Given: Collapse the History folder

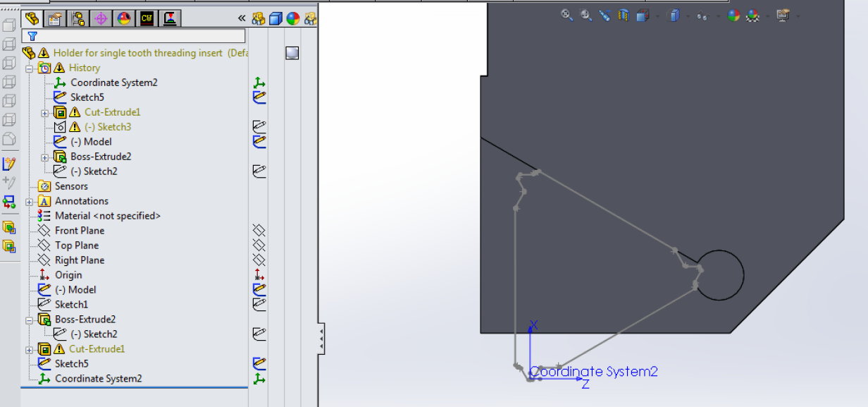Looking at the screenshot, I should coord(30,68).
